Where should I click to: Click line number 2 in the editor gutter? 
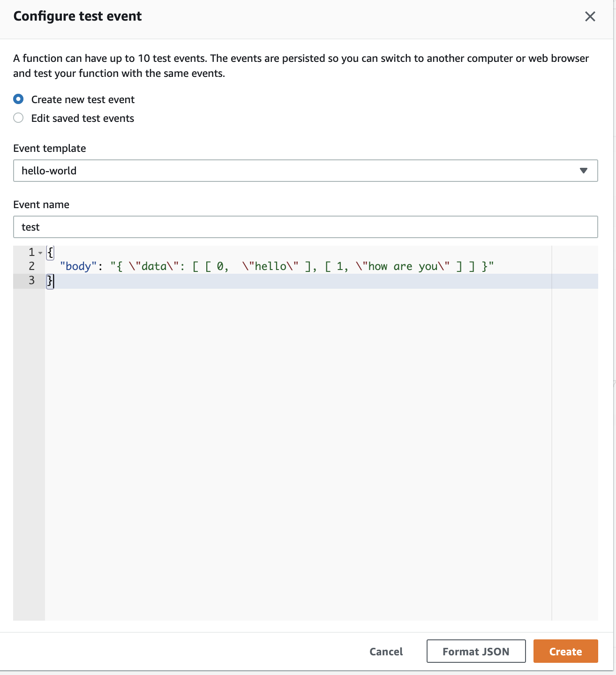[x=31, y=266]
